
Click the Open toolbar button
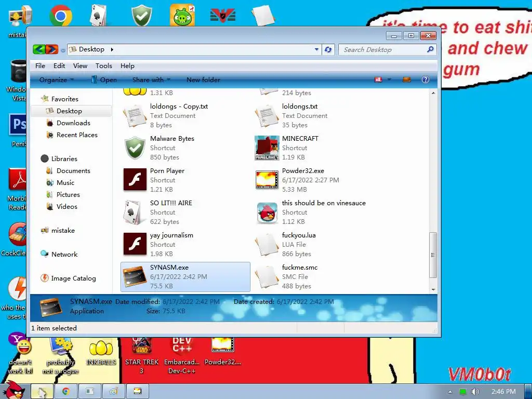coord(104,79)
